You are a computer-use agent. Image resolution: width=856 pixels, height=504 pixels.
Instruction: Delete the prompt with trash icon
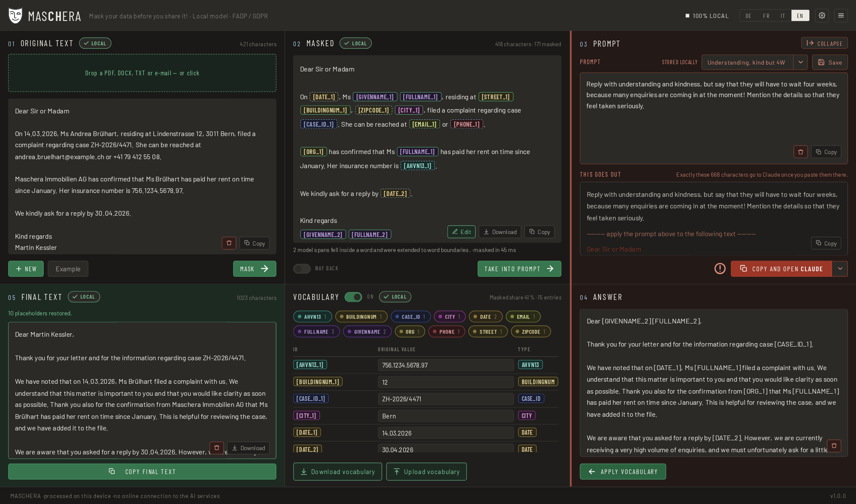(x=800, y=152)
